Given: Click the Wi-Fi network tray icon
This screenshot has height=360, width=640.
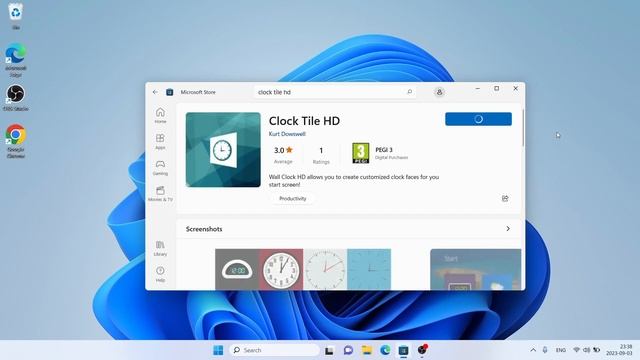Looking at the screenshot, I should [x=576, y=350].
